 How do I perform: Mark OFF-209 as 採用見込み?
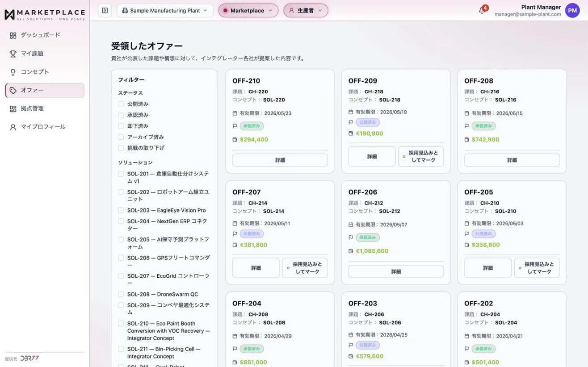pyautogui.click(x=421, y=157)
